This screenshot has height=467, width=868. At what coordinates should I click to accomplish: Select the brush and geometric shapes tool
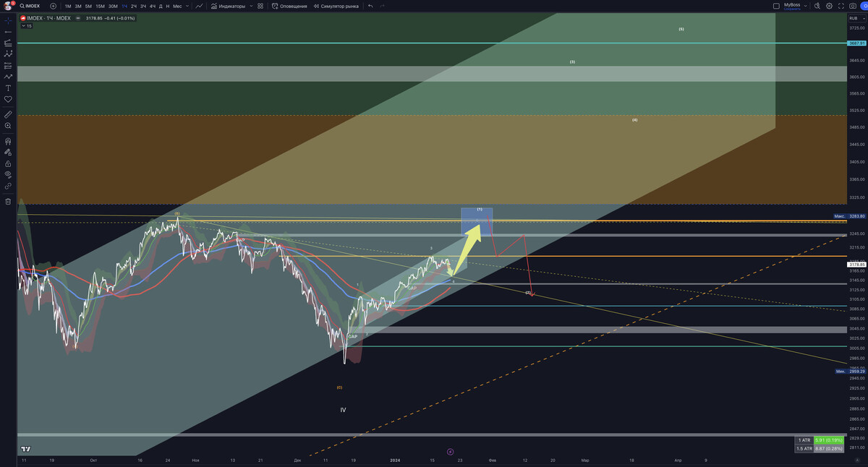pos(8,76)
